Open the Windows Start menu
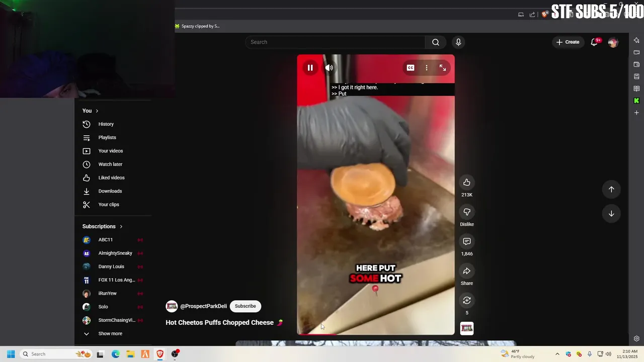The width and height of the screenshot is (644, 362). coord(11,354)
